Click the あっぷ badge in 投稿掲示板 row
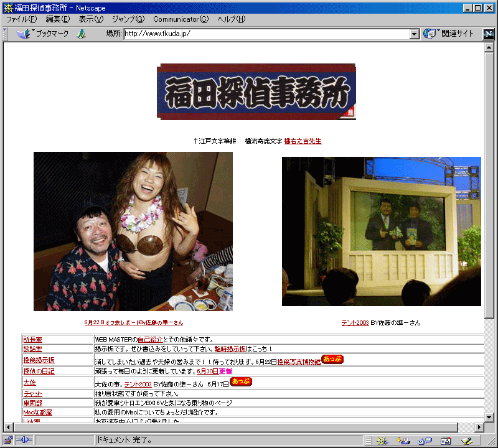Viewport: 498px width, 448px height. click(332, 359)
